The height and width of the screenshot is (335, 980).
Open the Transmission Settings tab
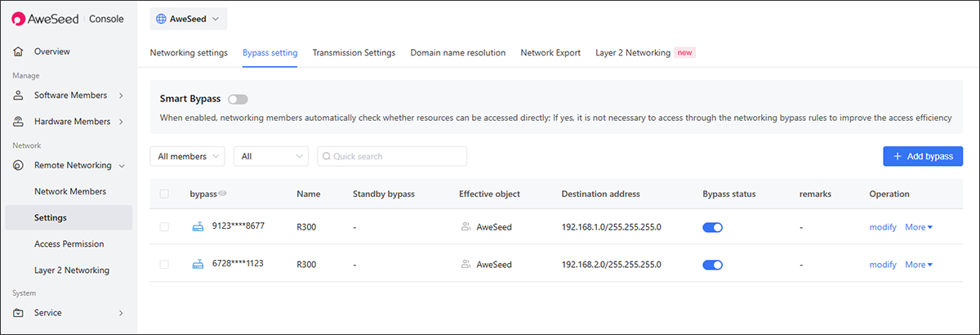354,52
